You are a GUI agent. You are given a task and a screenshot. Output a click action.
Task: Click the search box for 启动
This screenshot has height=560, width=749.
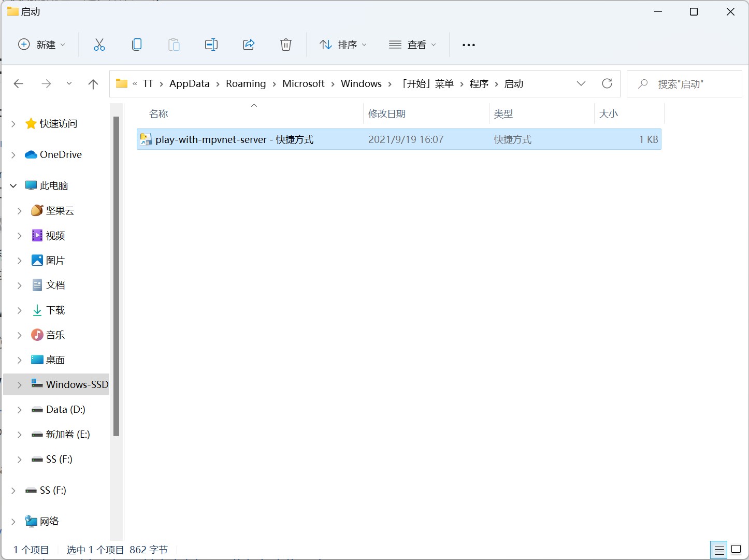[x=684, y=84]
